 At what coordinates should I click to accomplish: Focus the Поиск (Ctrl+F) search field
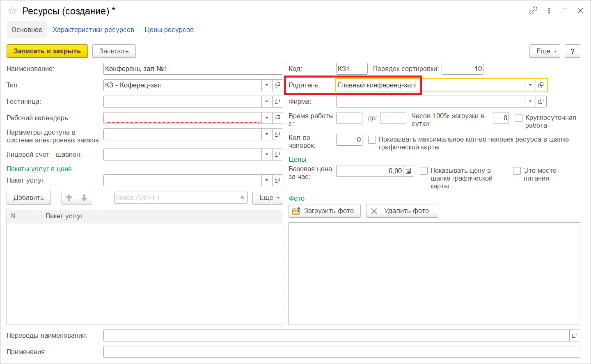(176, 197)
